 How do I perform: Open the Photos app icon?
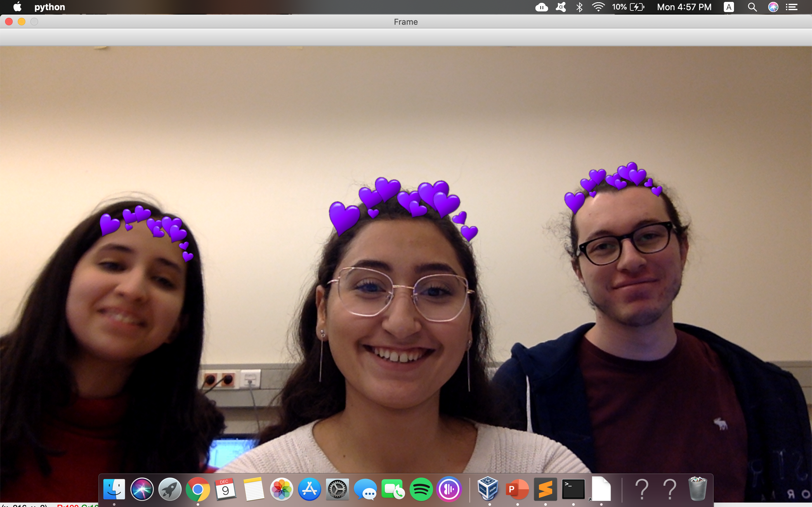(x=282, y=489)
